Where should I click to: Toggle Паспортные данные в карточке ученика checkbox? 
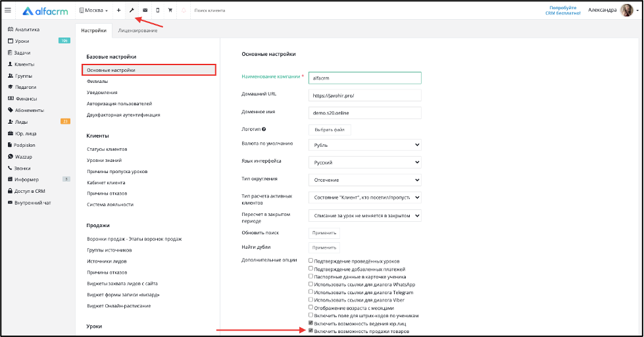pyautogui.click(x=311, y=276)
